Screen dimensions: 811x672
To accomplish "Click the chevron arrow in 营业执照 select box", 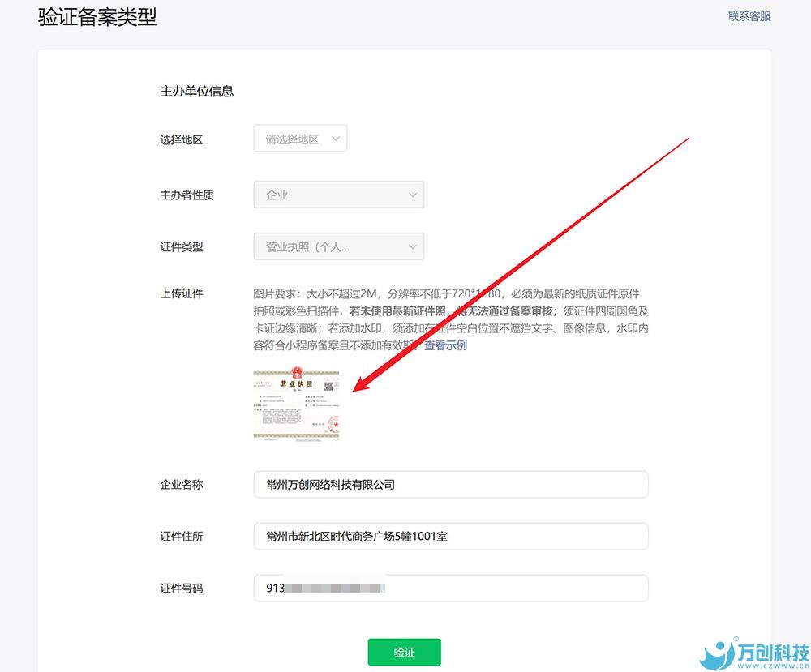I will 412,246.
